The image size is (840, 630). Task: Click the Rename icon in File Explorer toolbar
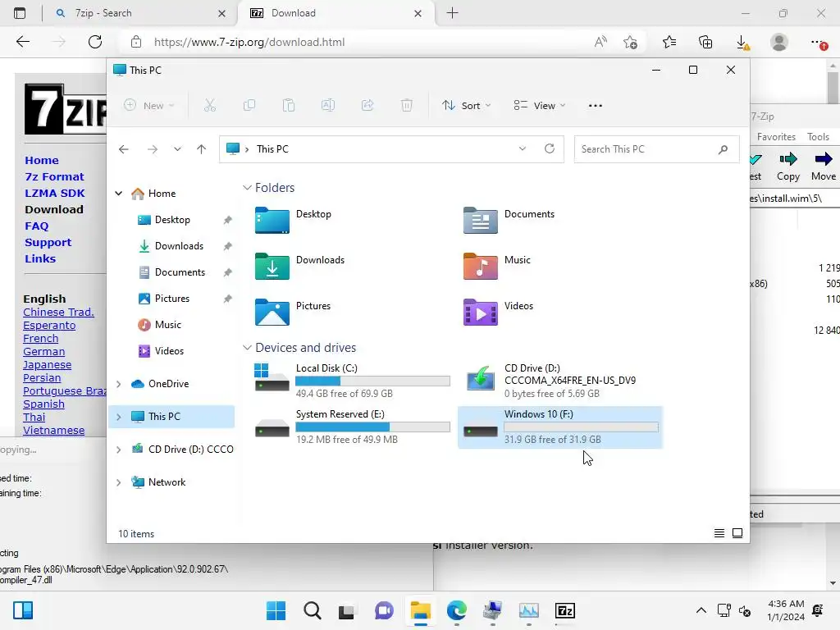[x=328, y=106]
